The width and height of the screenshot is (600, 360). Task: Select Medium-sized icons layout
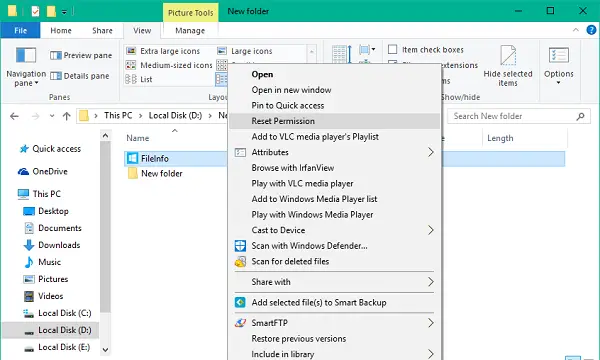169,65
